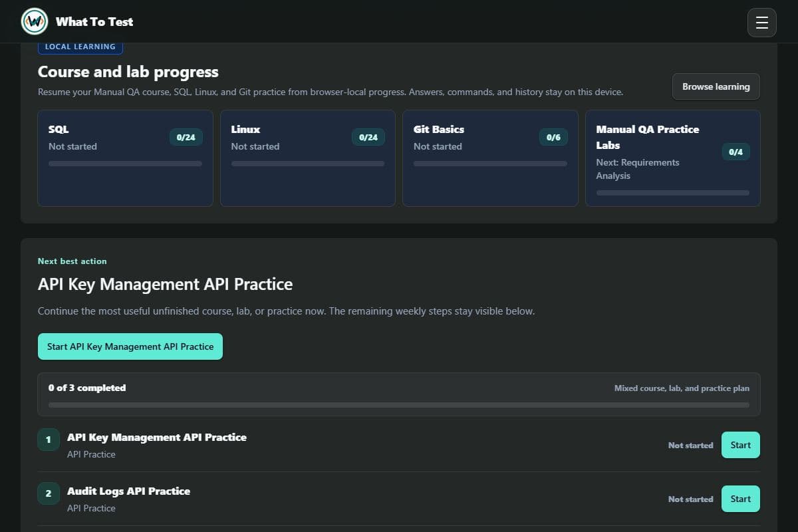Image resolution: width=798 pixels, height=532 pixels.
Task: Click the Course and lab progress heading
Action: 128,72
